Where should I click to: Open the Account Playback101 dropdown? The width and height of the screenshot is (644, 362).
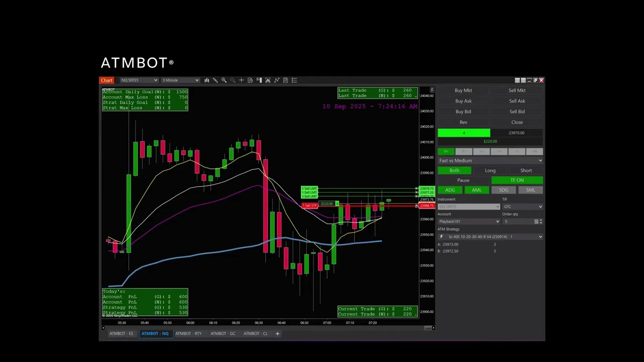tap(468, 222)
